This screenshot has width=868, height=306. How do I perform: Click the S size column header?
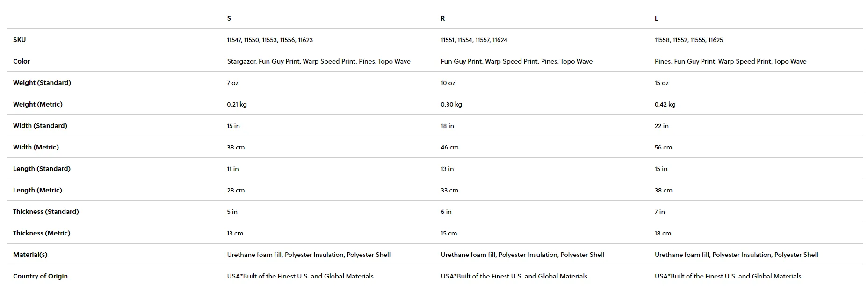tap(229, 18)
